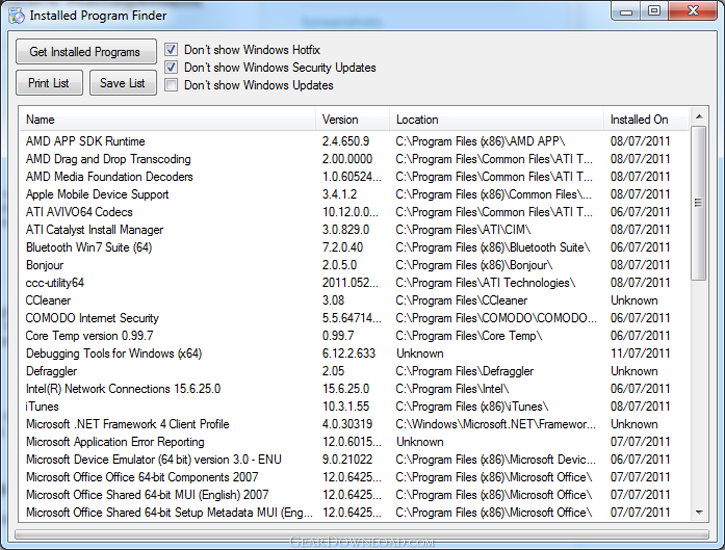Image resolution: width=725 pixels, height=550 pixels.
Task: Click location C:\Program Files (x86)\Bonjour\
Action: point(474,265)
